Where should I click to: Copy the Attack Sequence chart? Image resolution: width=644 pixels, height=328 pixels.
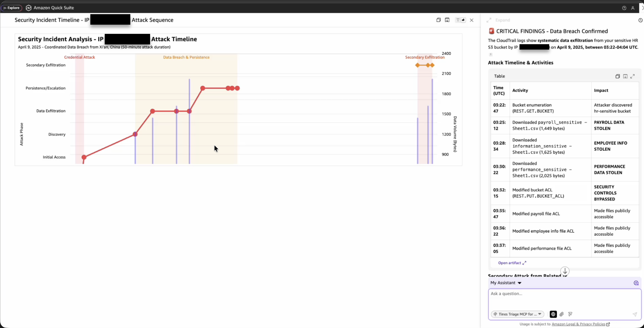(439, 20)
